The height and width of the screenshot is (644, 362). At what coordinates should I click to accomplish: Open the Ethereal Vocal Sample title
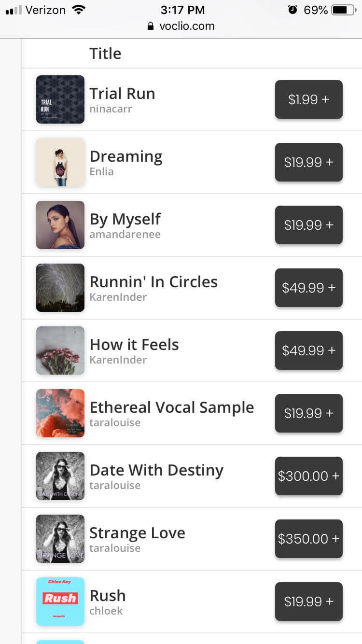click(171, 407)
